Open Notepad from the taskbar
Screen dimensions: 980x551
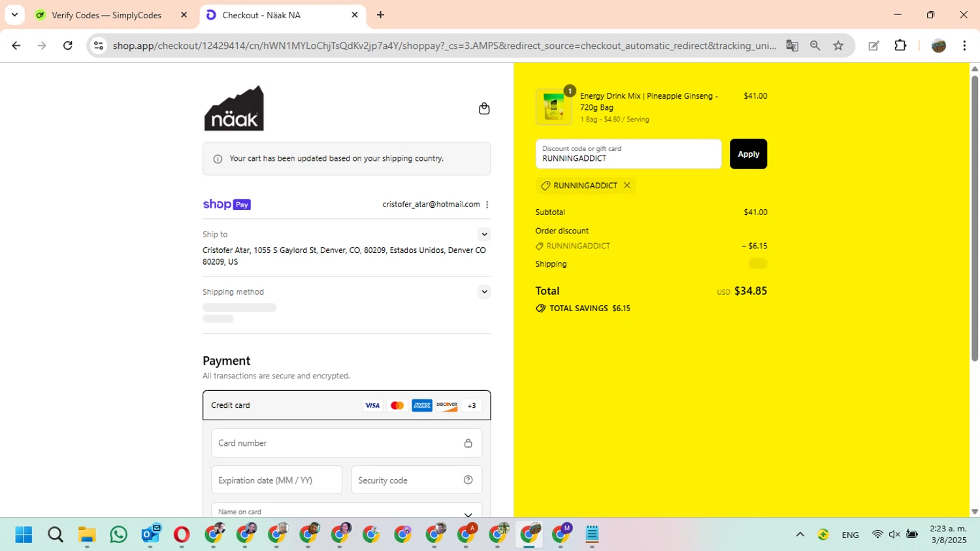pyautogui.click(x=592, y=535)
